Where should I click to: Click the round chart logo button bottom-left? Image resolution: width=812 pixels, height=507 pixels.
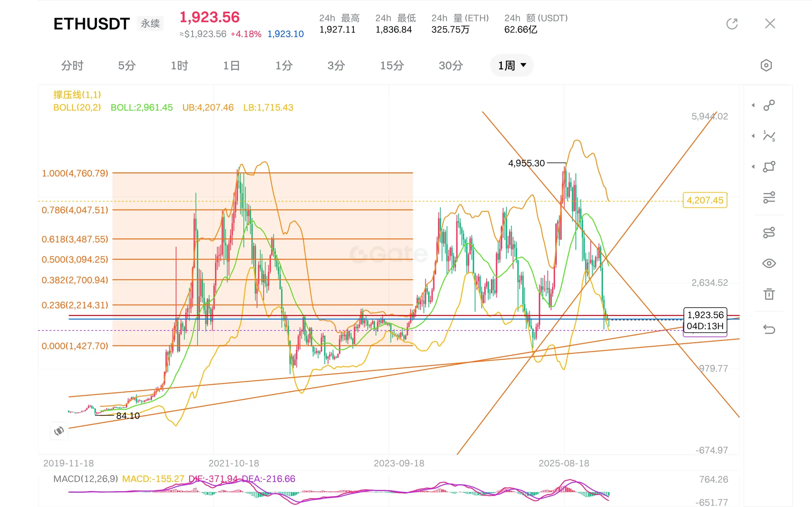(x=59, y=431)
